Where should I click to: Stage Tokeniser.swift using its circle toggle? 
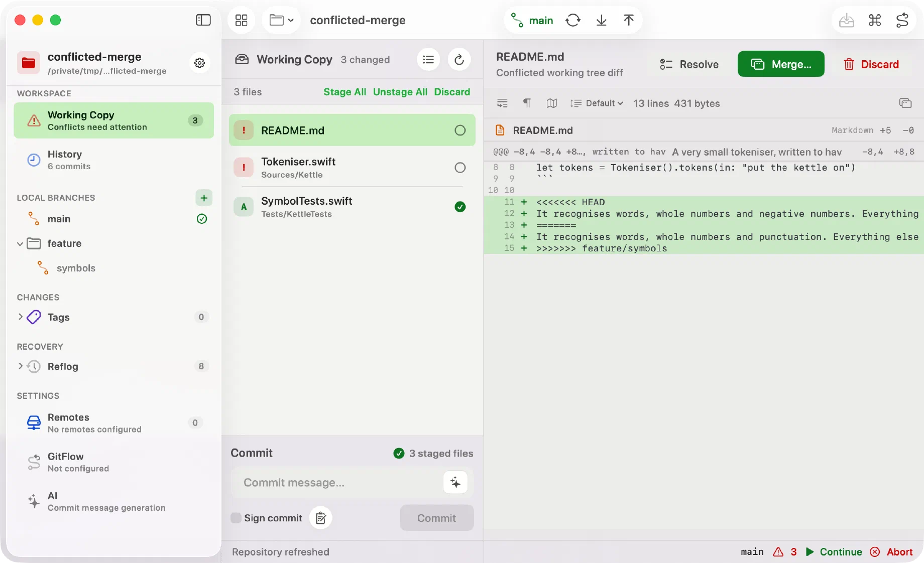pyautogui.click(x=460, y=168)
